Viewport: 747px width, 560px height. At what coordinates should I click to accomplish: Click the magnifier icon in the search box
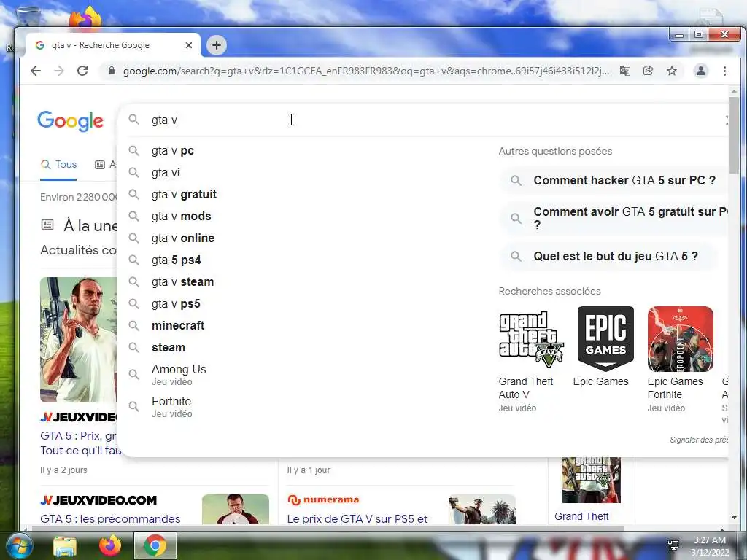134,120
